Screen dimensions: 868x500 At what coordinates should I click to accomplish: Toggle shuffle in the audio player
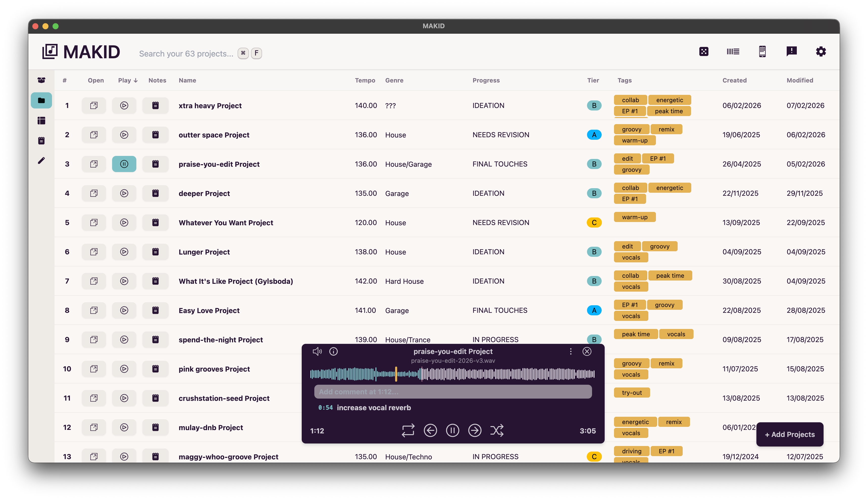(x=497, y=430)
